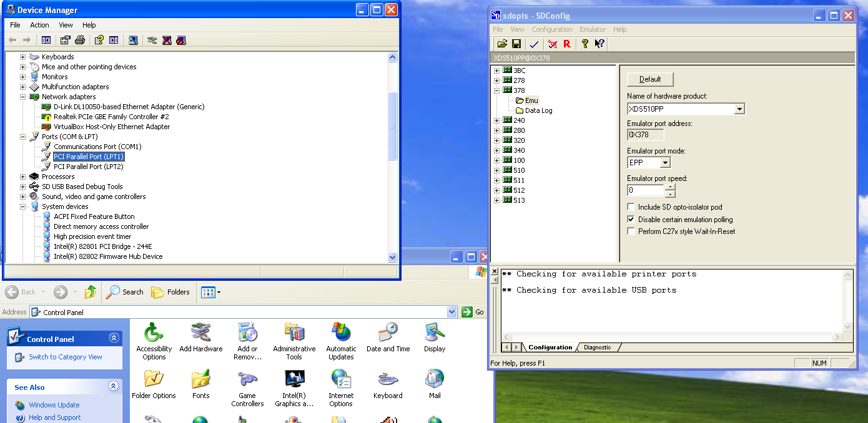Open the File menu in Device Manager
Image resolution: width=868 pixels, height=423 pixels.
tap(15, 25)
